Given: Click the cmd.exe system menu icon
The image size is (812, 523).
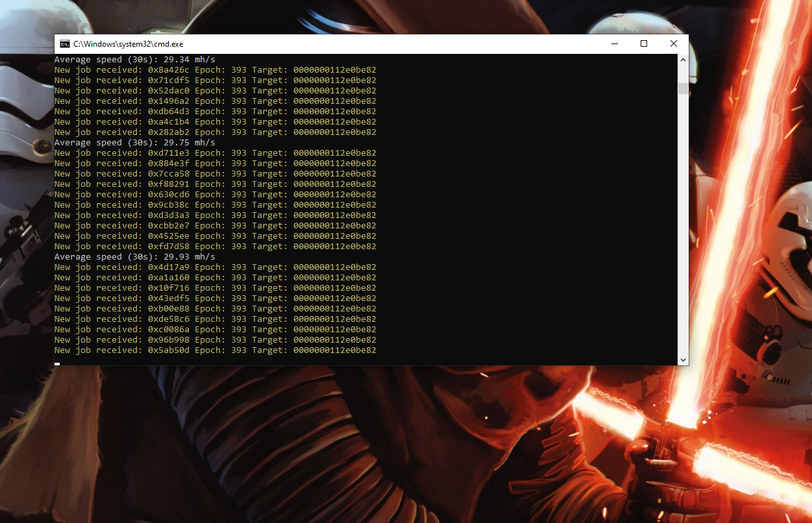Looking at the screenshot, I should click(x=64, y=44).
